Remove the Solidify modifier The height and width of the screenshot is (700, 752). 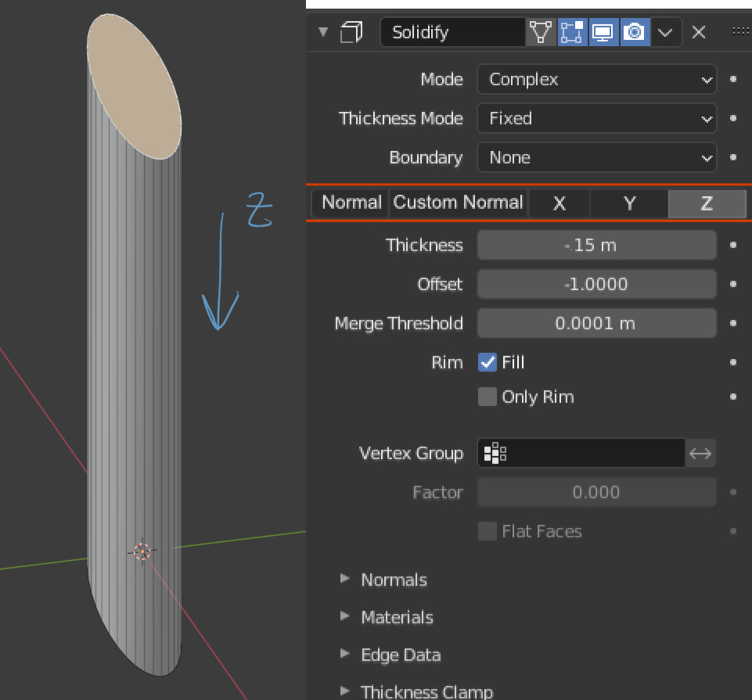[699, 32]
